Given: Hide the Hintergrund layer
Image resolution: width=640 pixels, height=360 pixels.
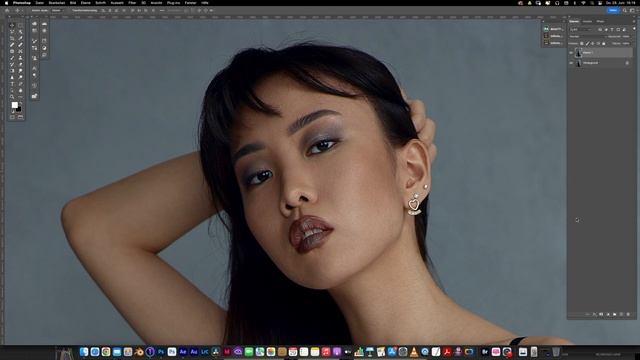Looking at the screenshot, I should tap(571, 63).
